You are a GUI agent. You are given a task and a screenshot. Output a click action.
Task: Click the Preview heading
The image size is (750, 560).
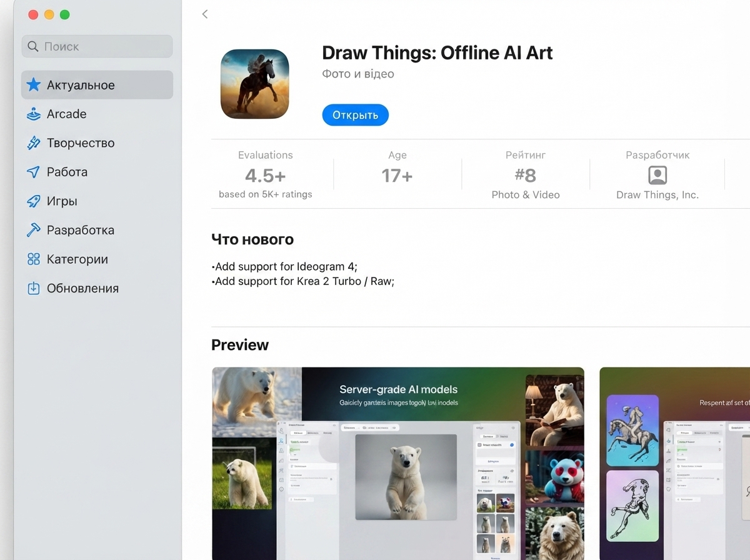(x=240, y=345)
